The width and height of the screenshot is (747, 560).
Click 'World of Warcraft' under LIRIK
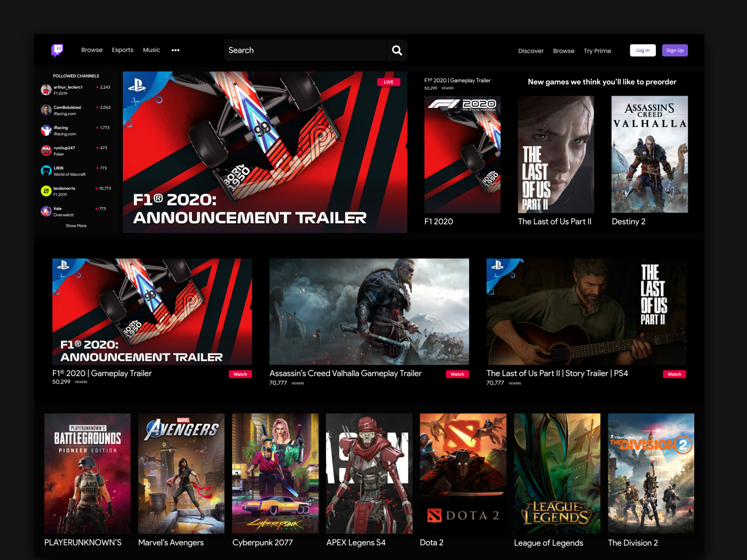[70, 175]
